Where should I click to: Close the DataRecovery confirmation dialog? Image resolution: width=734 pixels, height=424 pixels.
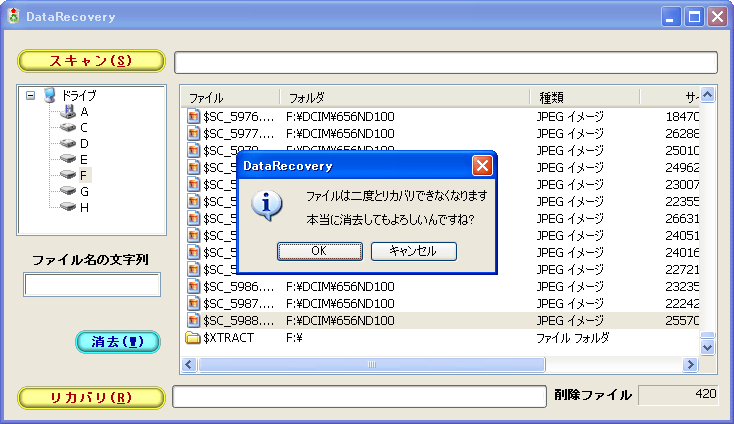point(482,166)
